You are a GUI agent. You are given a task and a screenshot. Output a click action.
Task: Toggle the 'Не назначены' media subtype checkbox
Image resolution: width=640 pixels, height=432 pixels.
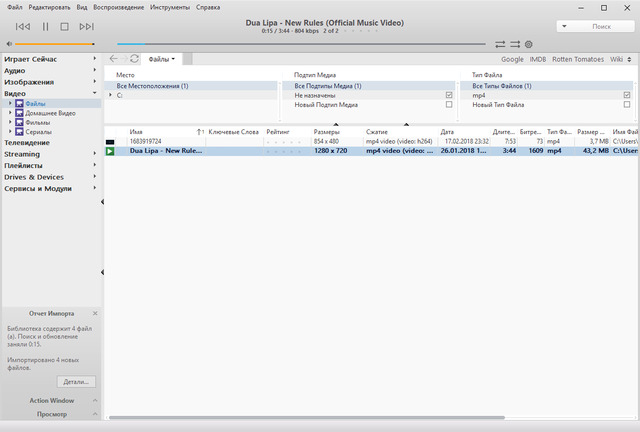coord(449,95)
